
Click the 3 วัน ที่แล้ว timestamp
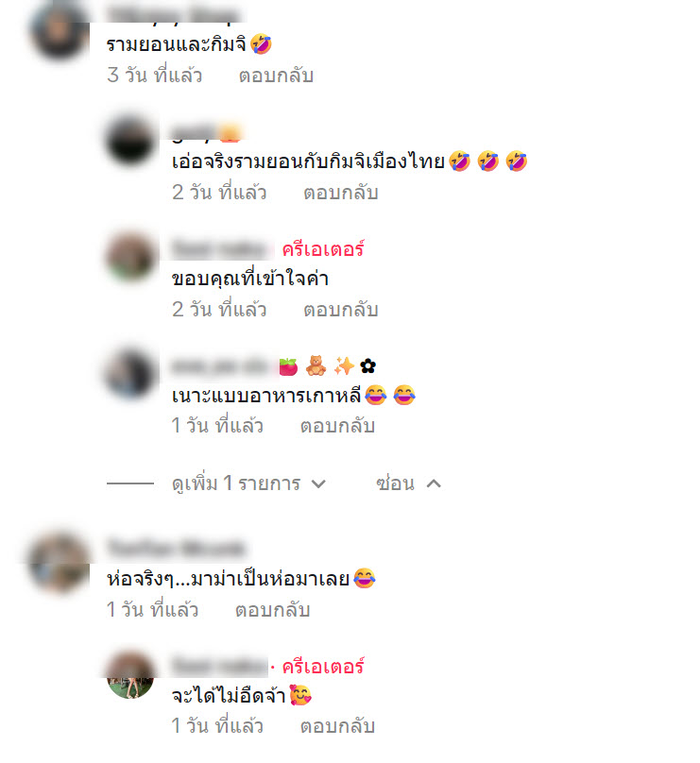[x=154, y=76]
